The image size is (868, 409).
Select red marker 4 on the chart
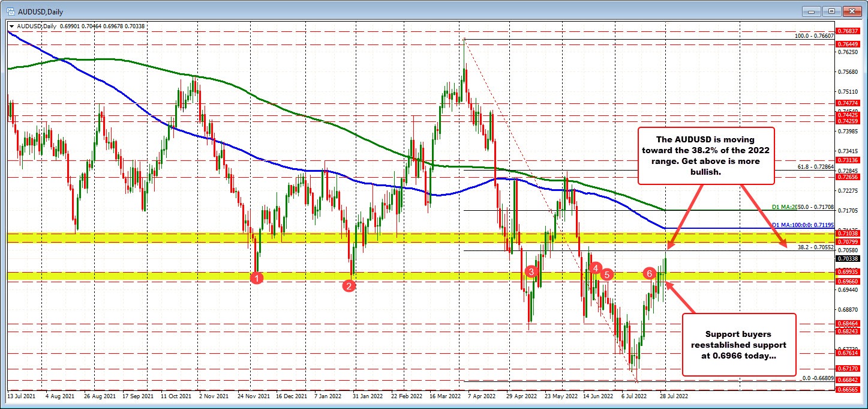tap(594, 269)
